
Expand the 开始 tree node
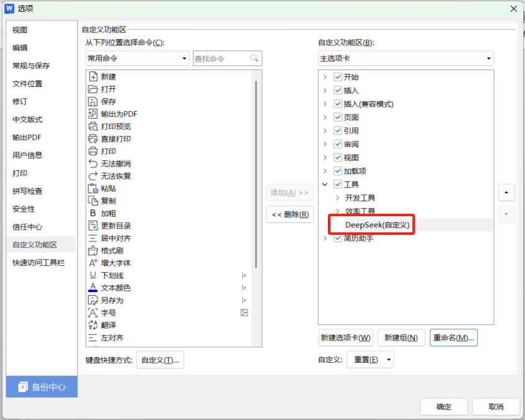325,77
